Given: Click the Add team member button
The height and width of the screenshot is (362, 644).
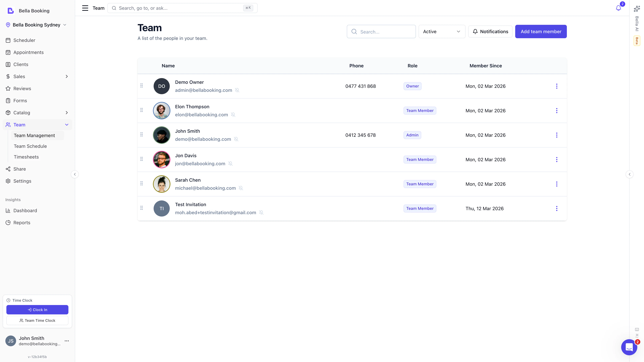Looking at the screenshot, I should [x=541, y=32].
